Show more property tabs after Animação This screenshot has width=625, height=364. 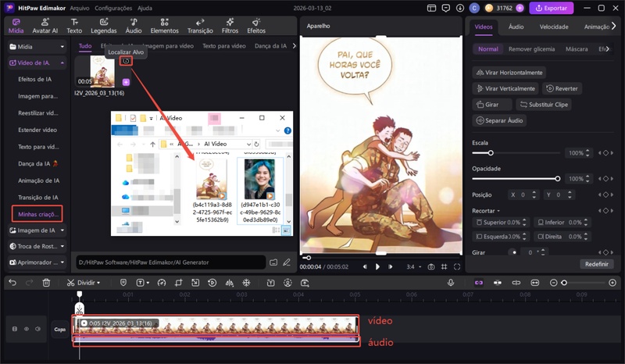613,27
